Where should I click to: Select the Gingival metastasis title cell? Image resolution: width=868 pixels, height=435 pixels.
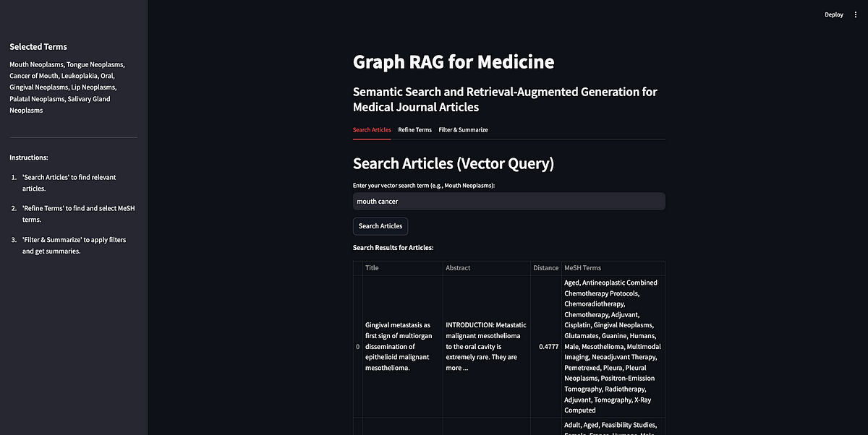click(x=403, y=346)
